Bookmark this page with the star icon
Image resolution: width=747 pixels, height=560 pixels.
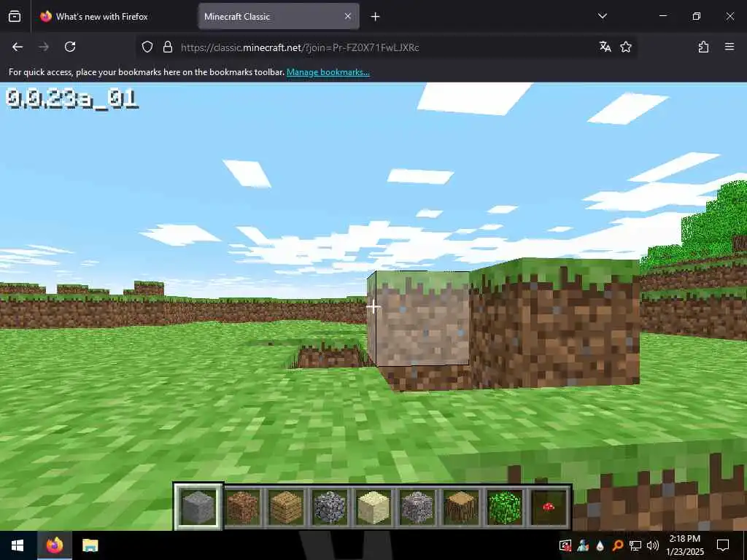[x=626, y=47]
